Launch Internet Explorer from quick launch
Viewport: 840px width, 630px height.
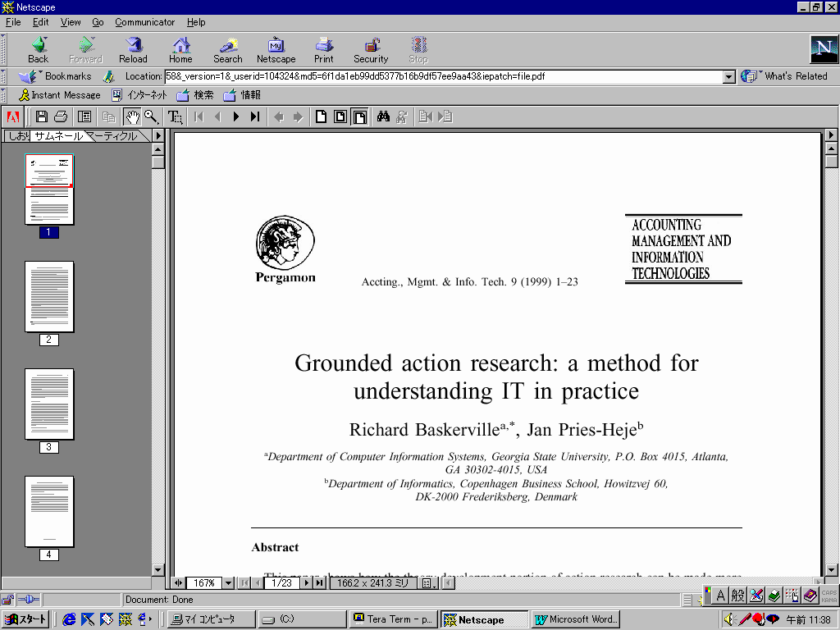pos(69,619)
